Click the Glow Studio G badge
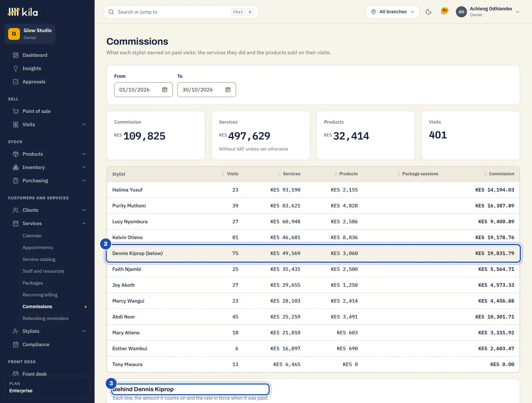Viewport: 532px width, 403px height. pos(14,34)
